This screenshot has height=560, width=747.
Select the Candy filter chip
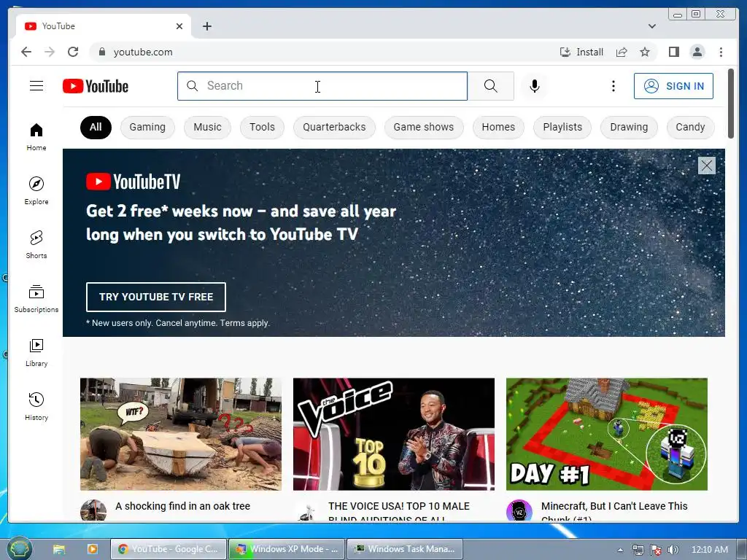(x=690, y=127)
